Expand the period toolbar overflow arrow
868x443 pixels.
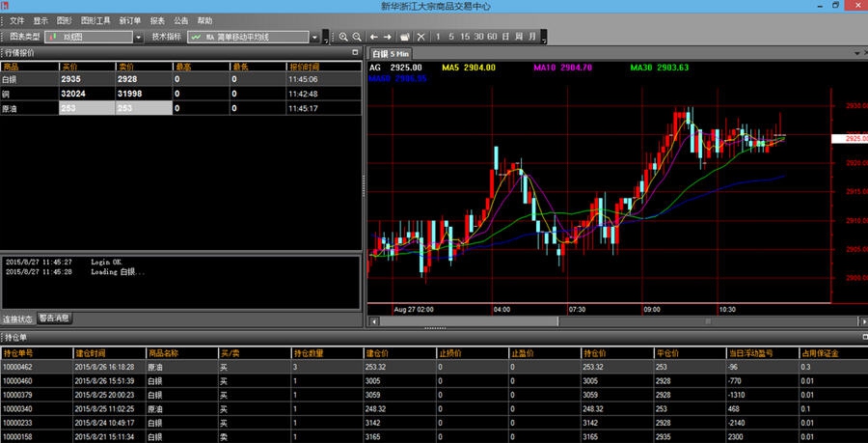[x=544, y=39]
